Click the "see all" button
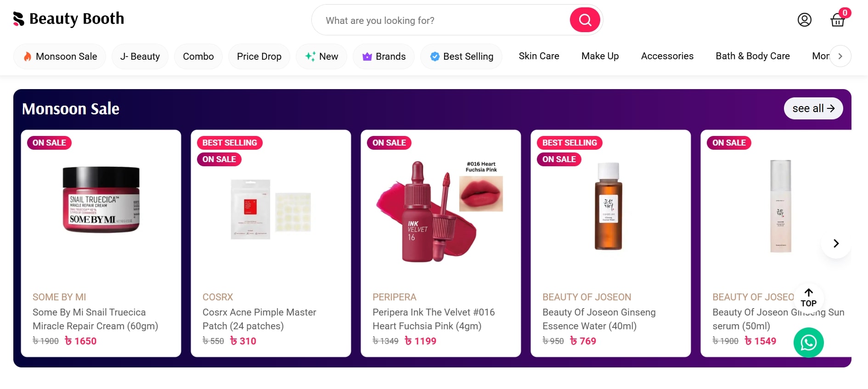 tap(813, 108)
